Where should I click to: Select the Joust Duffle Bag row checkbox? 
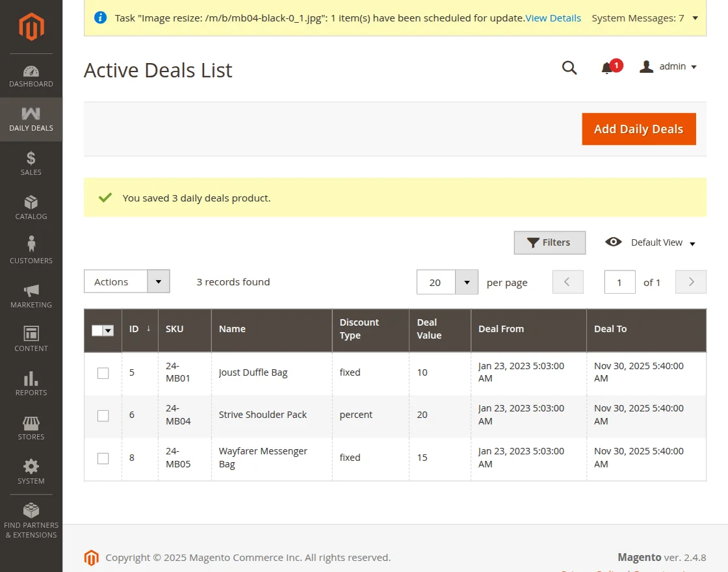103,373
